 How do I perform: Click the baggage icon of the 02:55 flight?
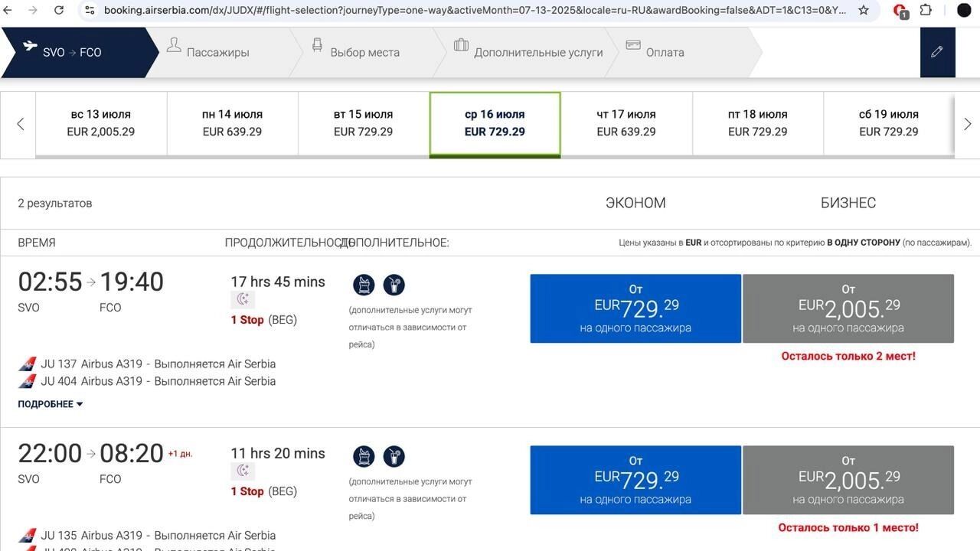364,285
